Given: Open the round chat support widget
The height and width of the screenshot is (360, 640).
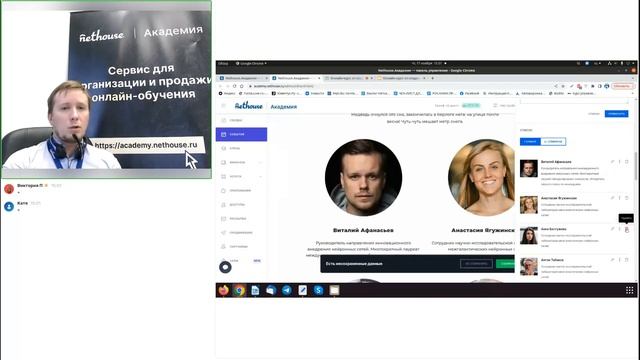Looking at the screenshot, I should point(225,267).
